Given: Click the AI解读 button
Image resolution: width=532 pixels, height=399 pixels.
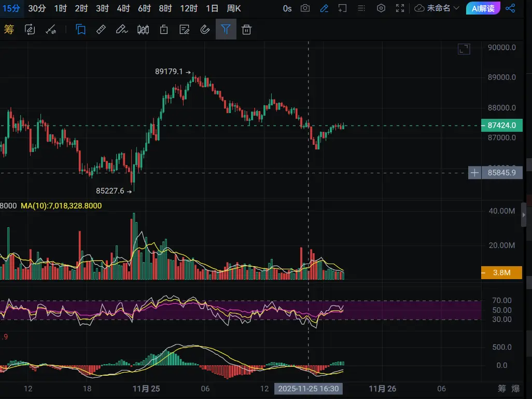Looking at the screenshot, I should point(483,8).
